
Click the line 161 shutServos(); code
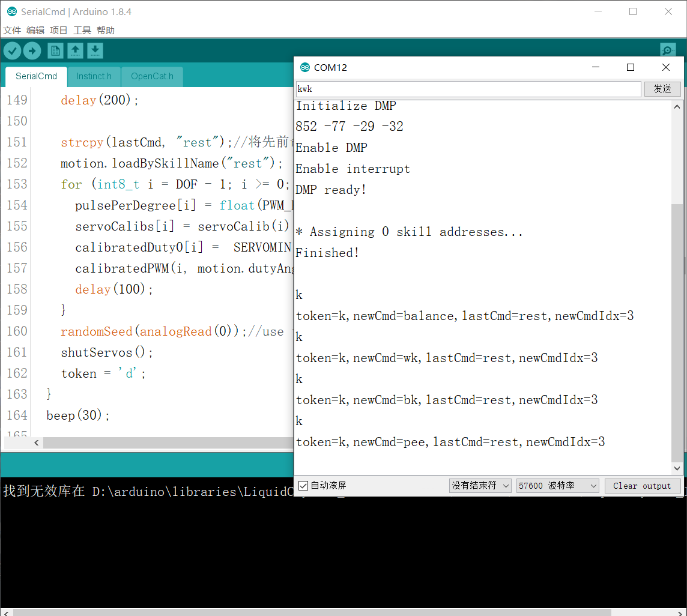point(107,352)
